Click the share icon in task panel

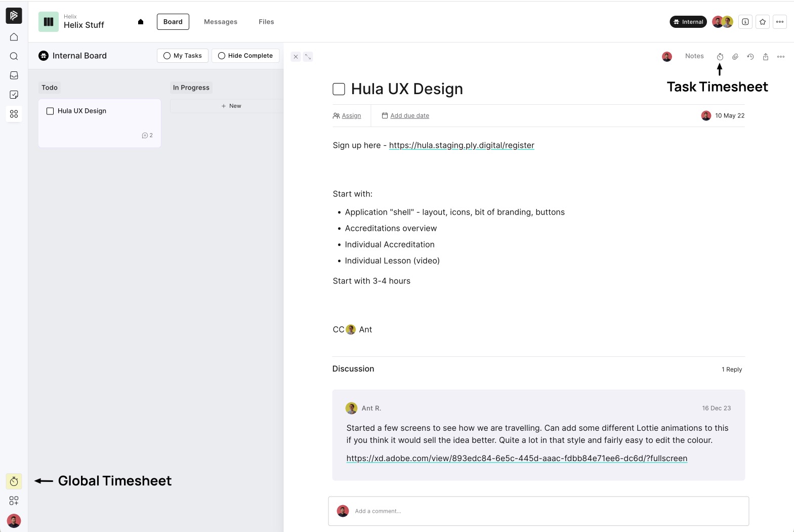766,57
